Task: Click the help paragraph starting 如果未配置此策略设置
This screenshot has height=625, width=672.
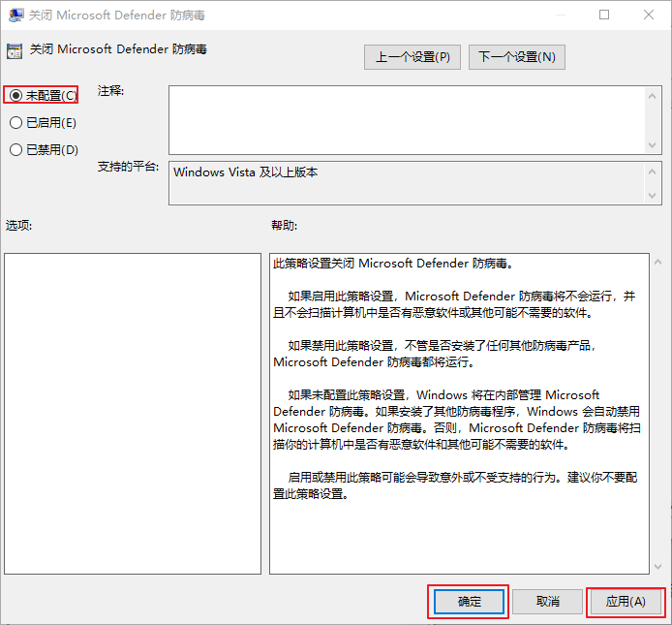Action: tap(457, 420)
